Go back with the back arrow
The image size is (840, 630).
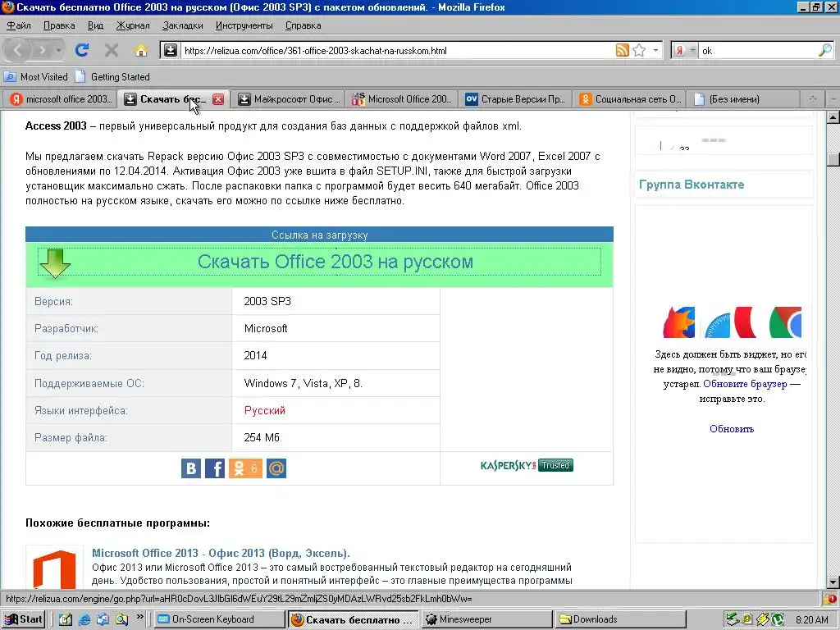(18, 50)
